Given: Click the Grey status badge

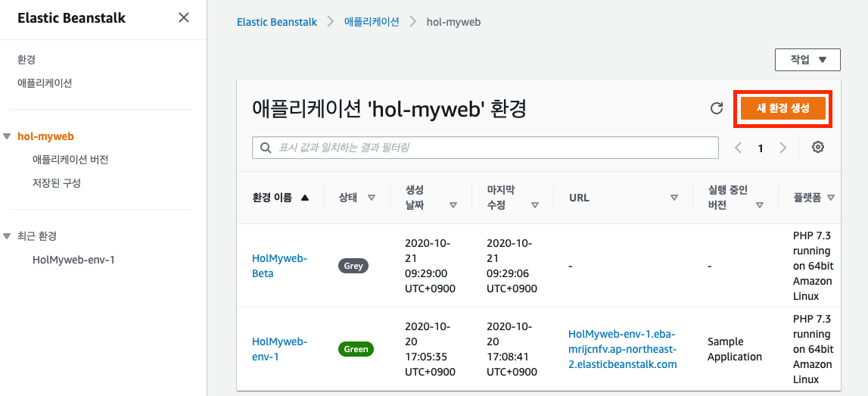Looking at the screenshot, I should click(x=353, y=266).
